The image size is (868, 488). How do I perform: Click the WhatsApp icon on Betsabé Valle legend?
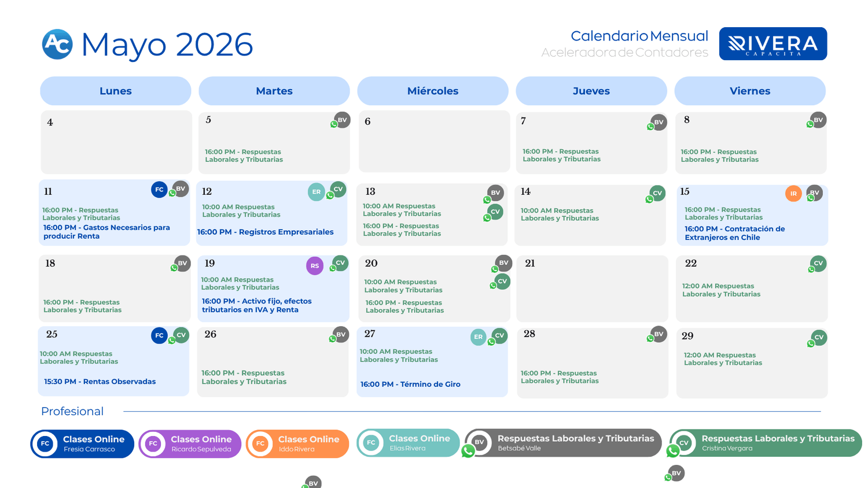coord(468,451)
